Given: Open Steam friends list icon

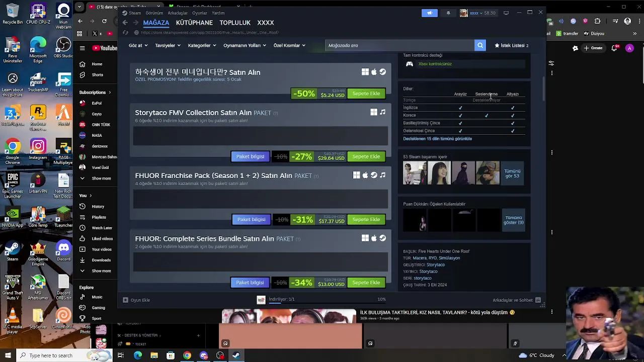Looking at the screenshot, I should pos(538,300).
